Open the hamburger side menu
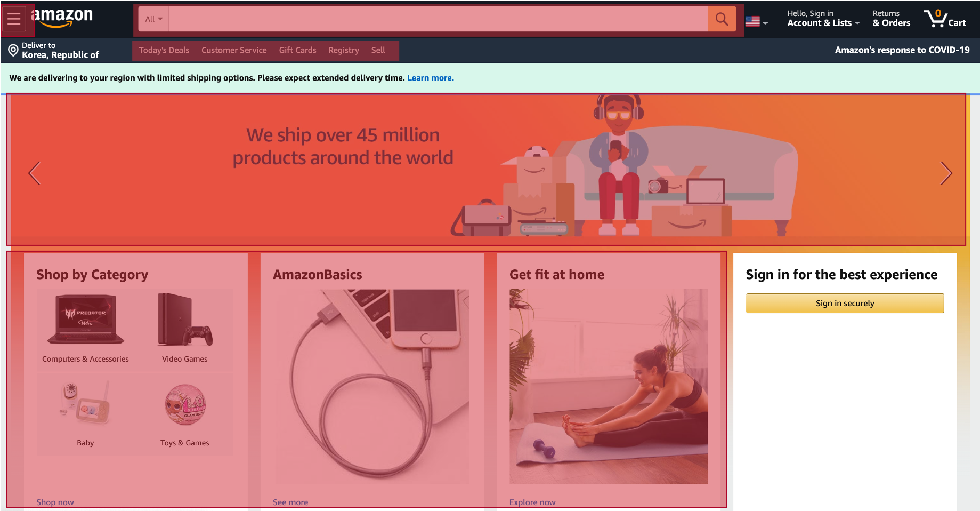The width and height of the screenshot is (980, 511). pyautogui.click(x=14, y=19)
